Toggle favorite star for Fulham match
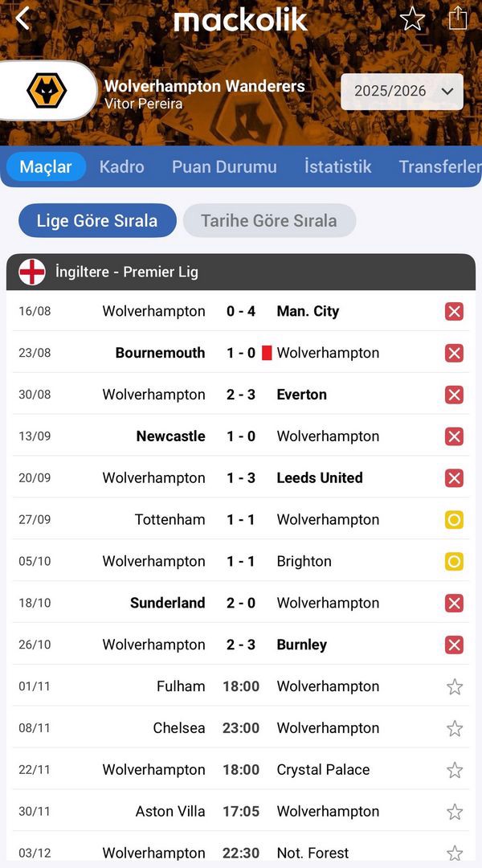Viewport: 482px width, 868px height. click(x=455, y=686)
